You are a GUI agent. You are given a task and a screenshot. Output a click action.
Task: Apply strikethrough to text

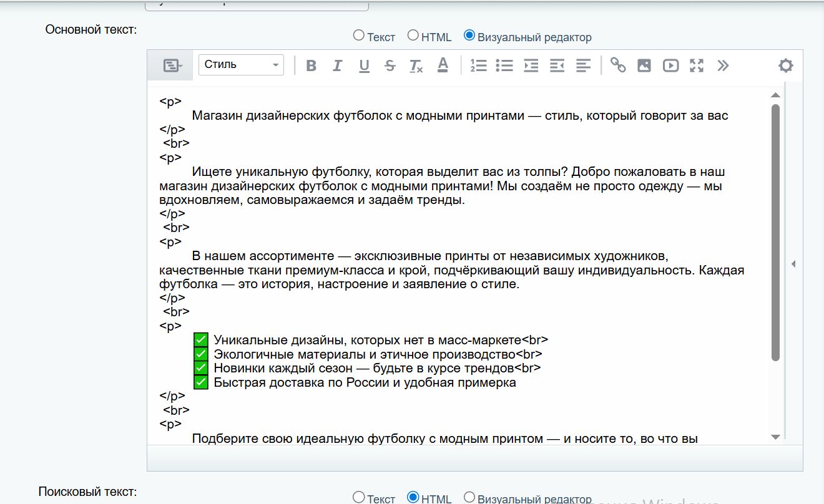click(390, 65)
